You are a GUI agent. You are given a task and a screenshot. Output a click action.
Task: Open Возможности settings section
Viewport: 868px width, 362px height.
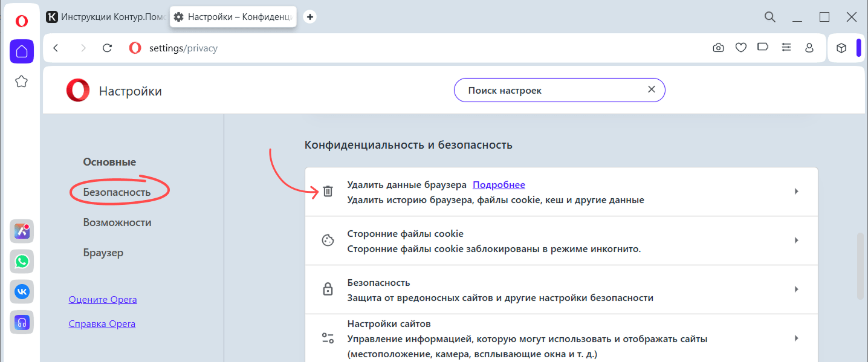(117, 222)
